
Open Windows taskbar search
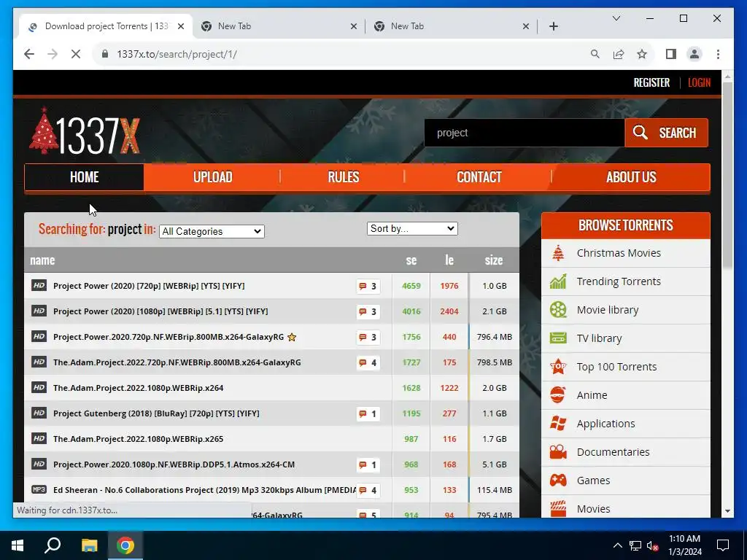pos(53,545)
